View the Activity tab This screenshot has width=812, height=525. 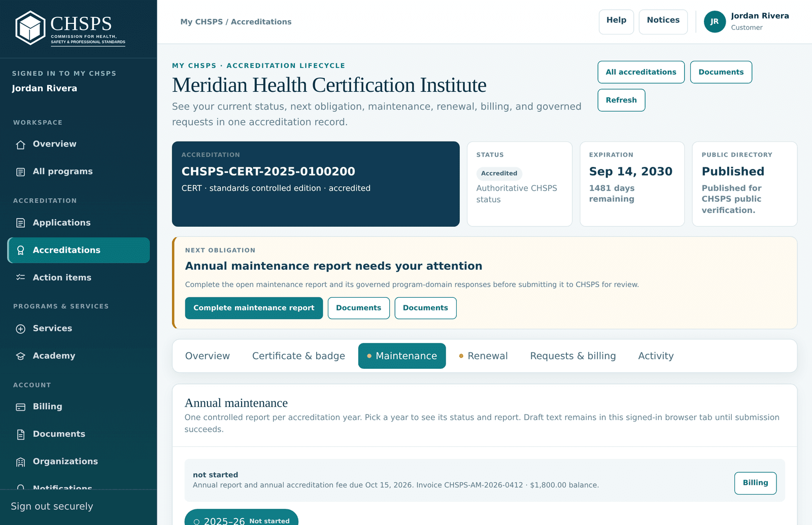click(656, 356)
